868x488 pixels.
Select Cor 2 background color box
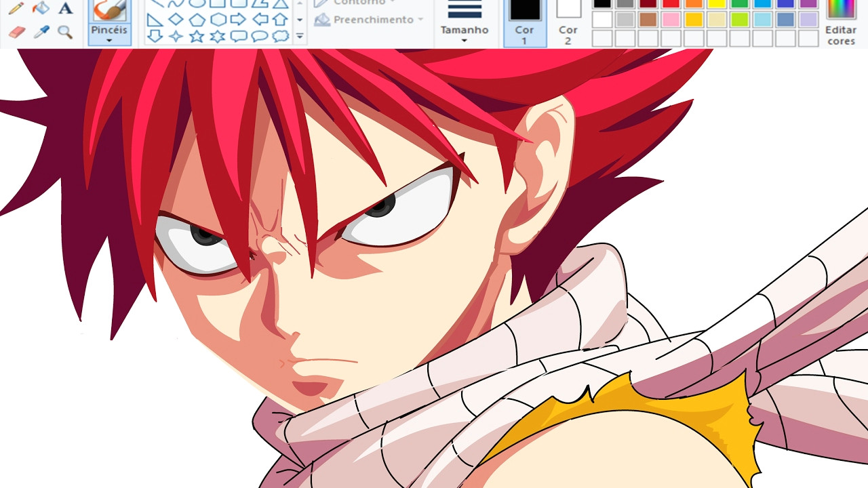[x=568, y=22]
